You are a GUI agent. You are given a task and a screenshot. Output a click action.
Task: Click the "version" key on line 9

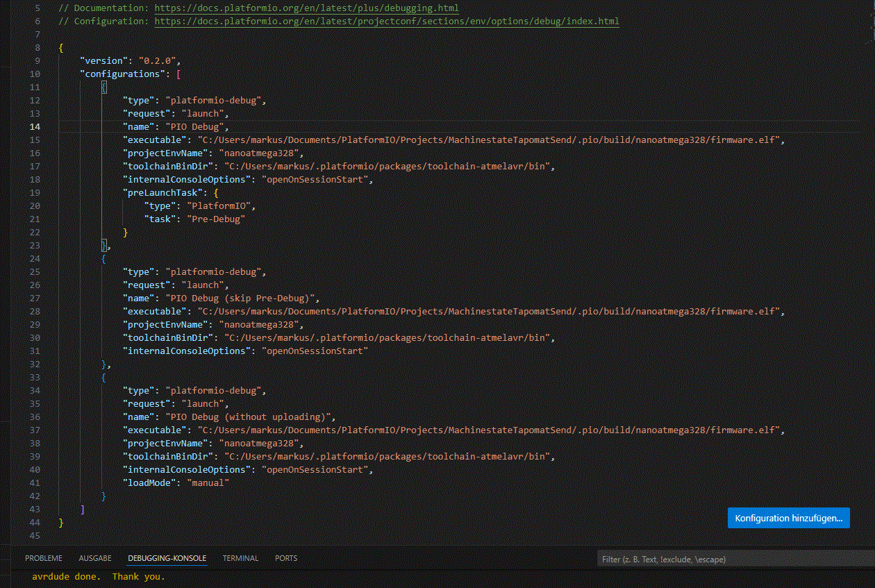[104, 61]
